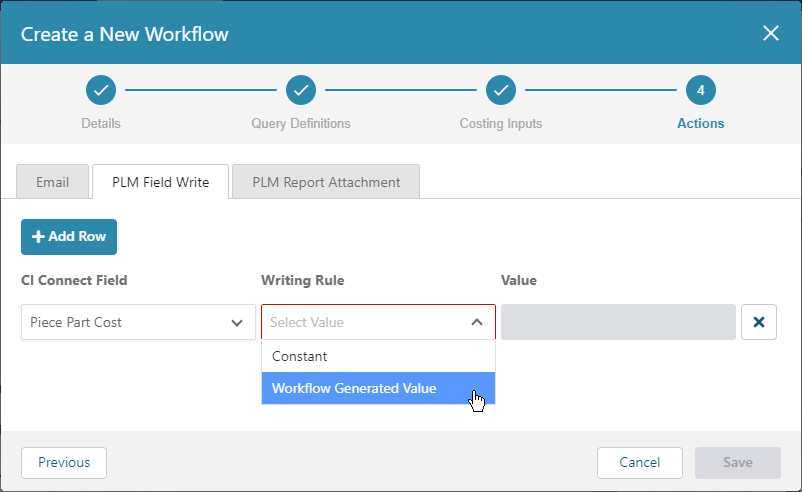802x492 pixels.
Task: Click the greyed Value input field
Action: click(x=618, y=322)
